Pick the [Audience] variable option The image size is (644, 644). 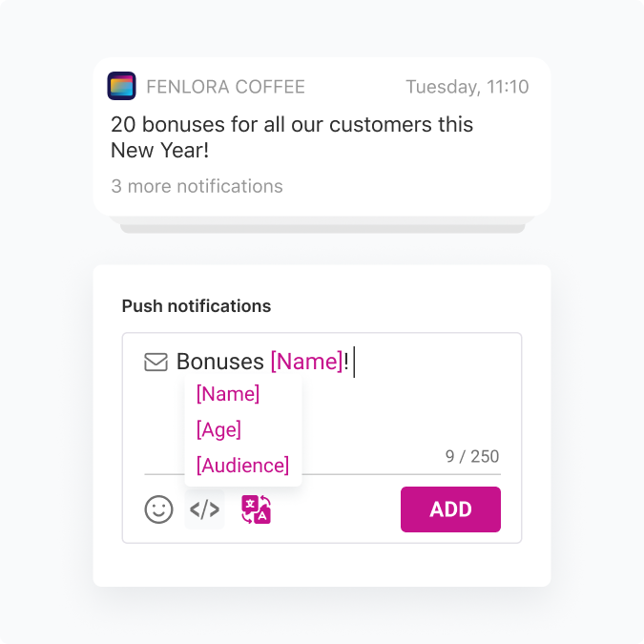(242, 466)
